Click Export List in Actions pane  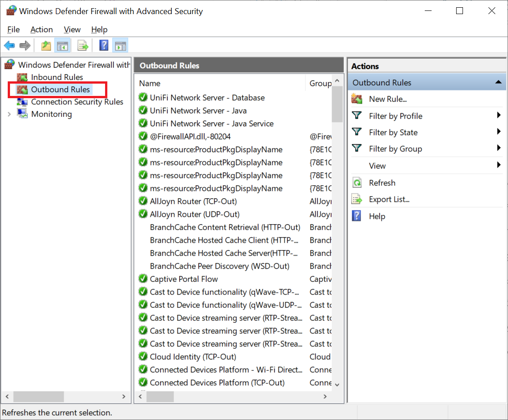tap(389, 200)
